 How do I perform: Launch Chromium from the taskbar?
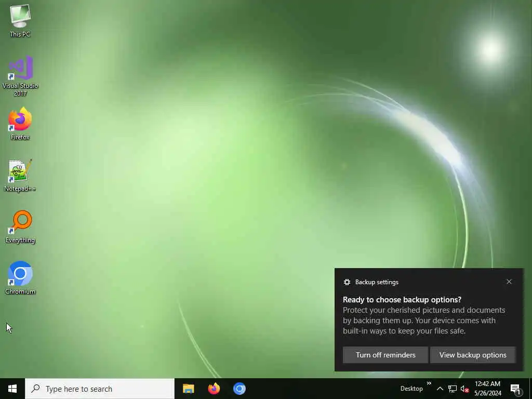point(239,389)
